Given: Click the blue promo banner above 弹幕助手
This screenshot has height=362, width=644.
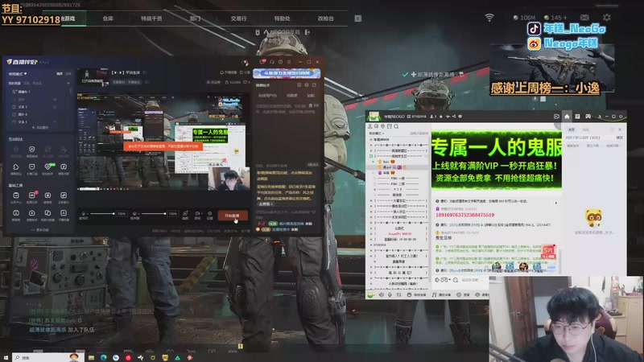Looking at the screenshot, I should pos(287,73).
